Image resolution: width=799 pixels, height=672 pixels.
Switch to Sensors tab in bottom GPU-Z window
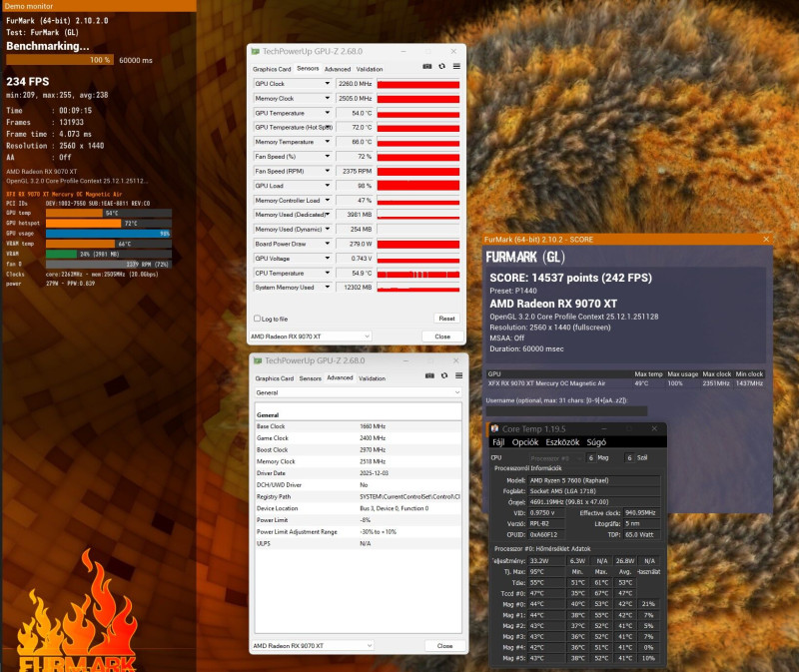point(311,378)
